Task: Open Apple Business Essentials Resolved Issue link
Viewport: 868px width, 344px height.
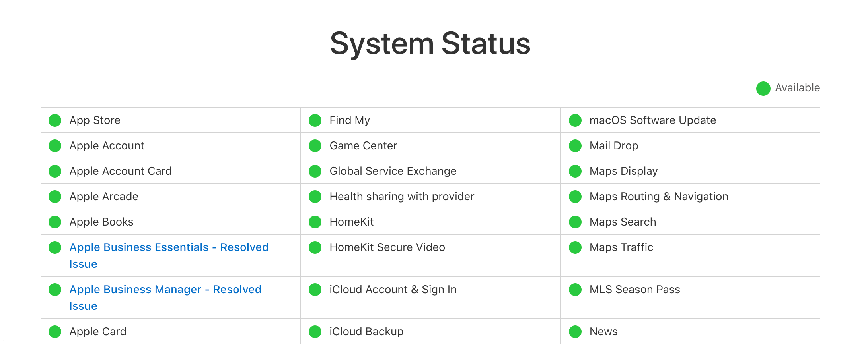Action: tap(169, 255)
